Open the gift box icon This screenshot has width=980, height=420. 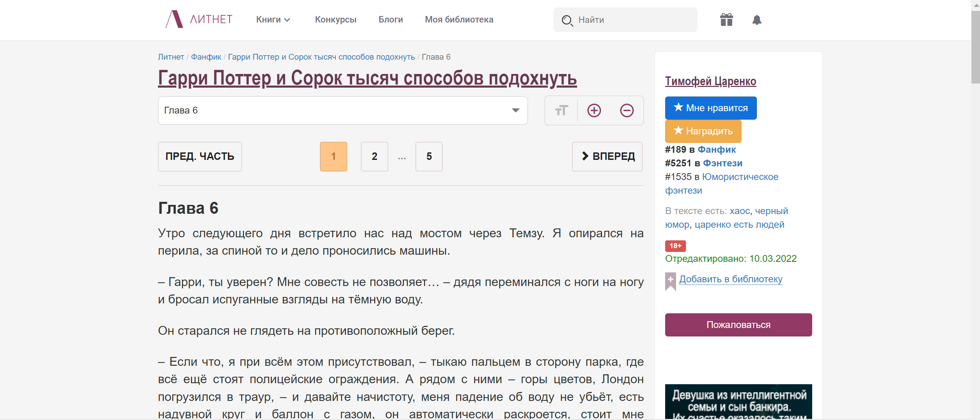click(726, 20)
